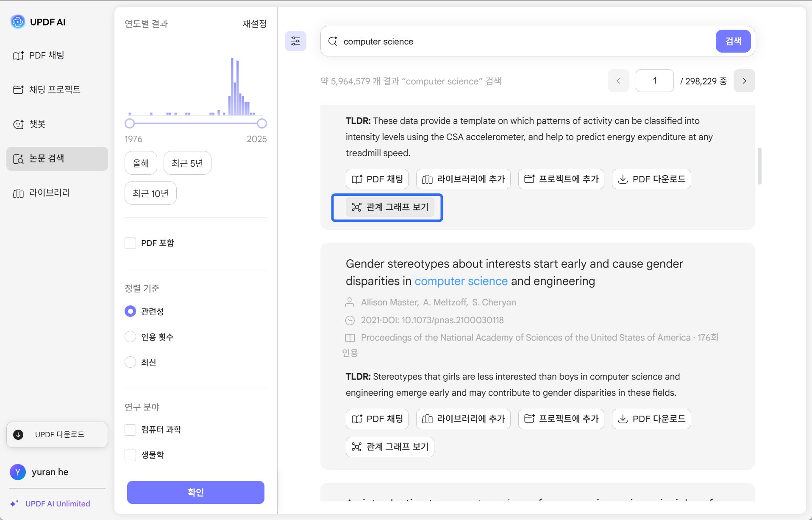This screenshot has height=520, width=812.
Task: Click the UPDF AI logo icon
Action: 18,22
